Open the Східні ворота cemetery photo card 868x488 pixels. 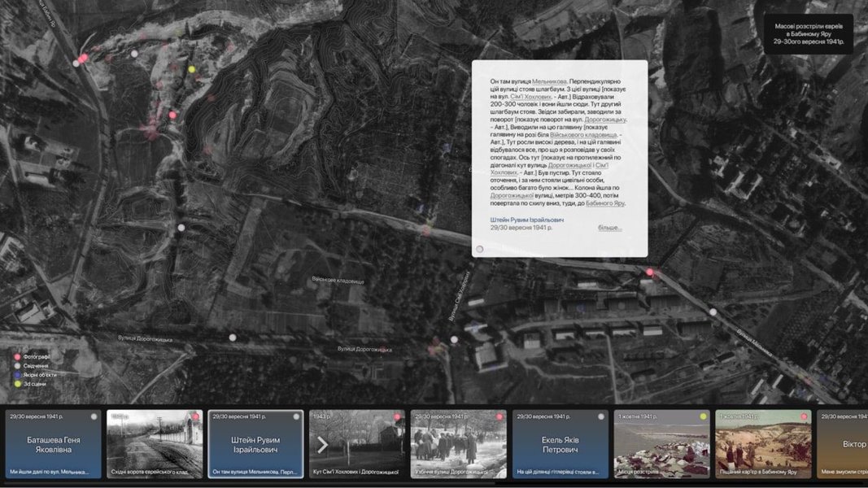pyautogui.click(x=155, y=444)
